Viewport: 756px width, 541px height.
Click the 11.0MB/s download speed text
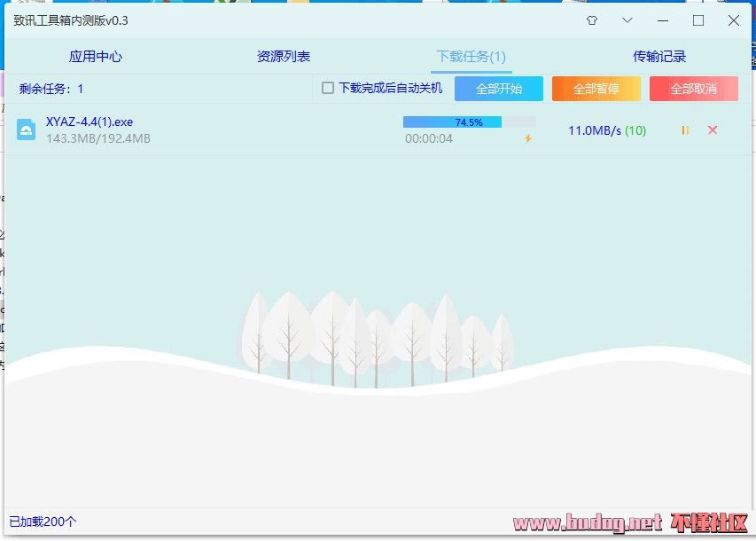(x=594, y=130)
